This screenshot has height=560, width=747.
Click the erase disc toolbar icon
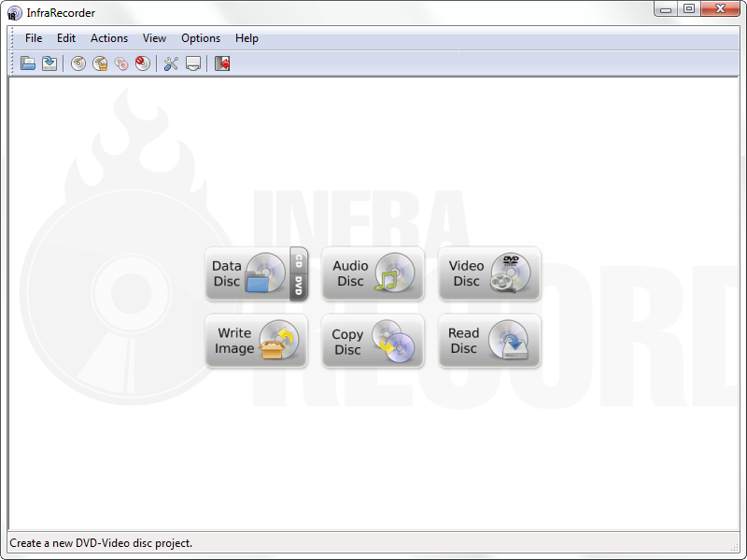142,63
